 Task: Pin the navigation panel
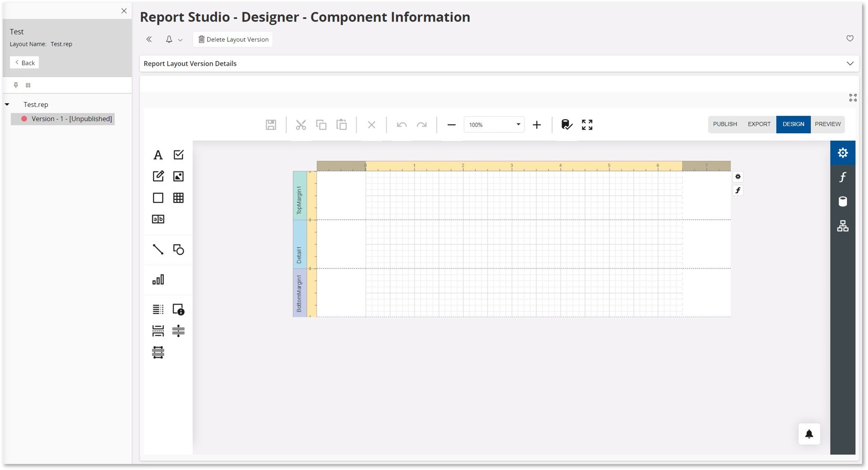[16, 85]
